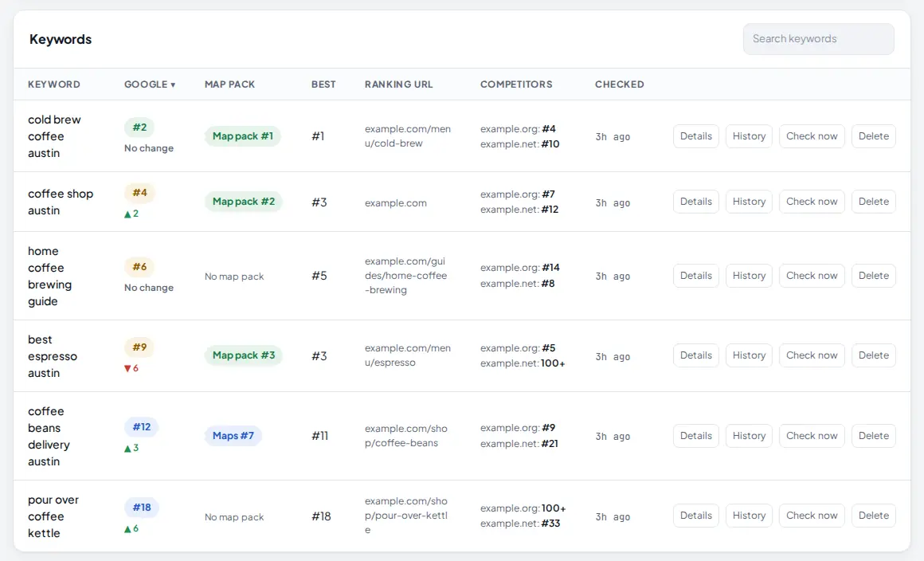924x561 pixels.
Task: Run Check now for coffee shop austin
Action: [812, 202]
